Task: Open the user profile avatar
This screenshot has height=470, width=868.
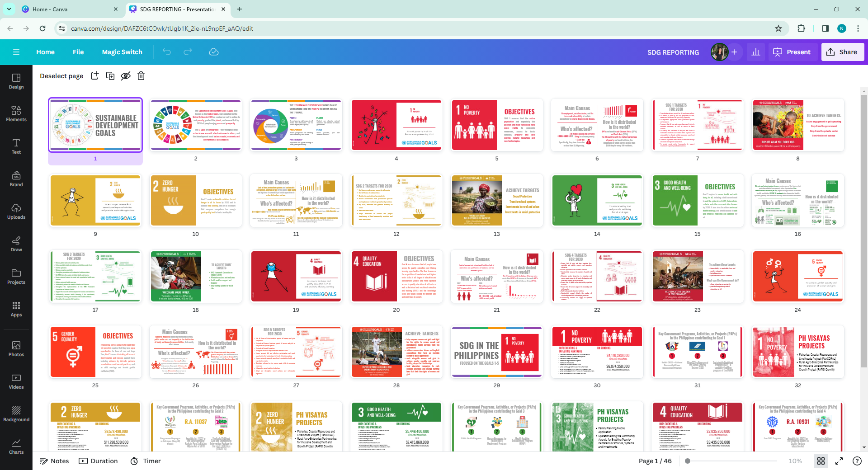Action: (x=719, y=52)
